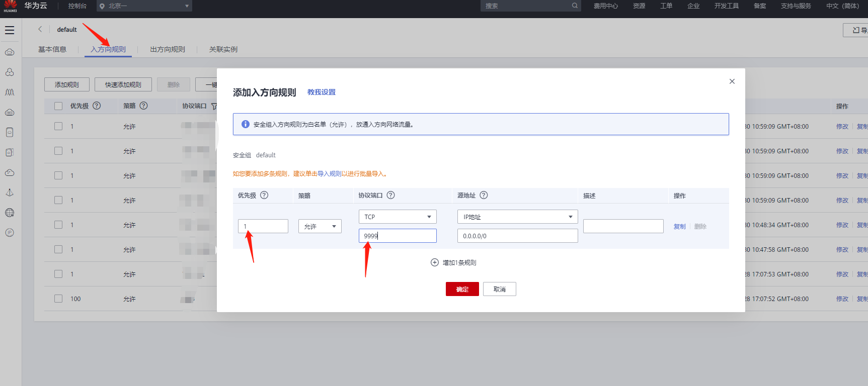This screenshot has width=868, height=386.
Task: Click the search magnifier icon
Action: [x=575, y=6]
